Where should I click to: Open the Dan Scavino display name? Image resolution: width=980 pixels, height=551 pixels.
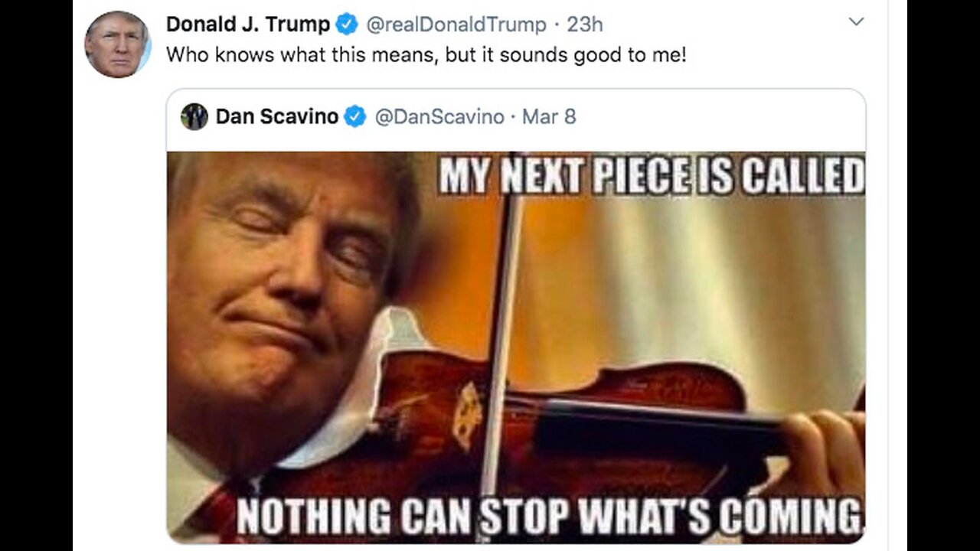(276, 116)
